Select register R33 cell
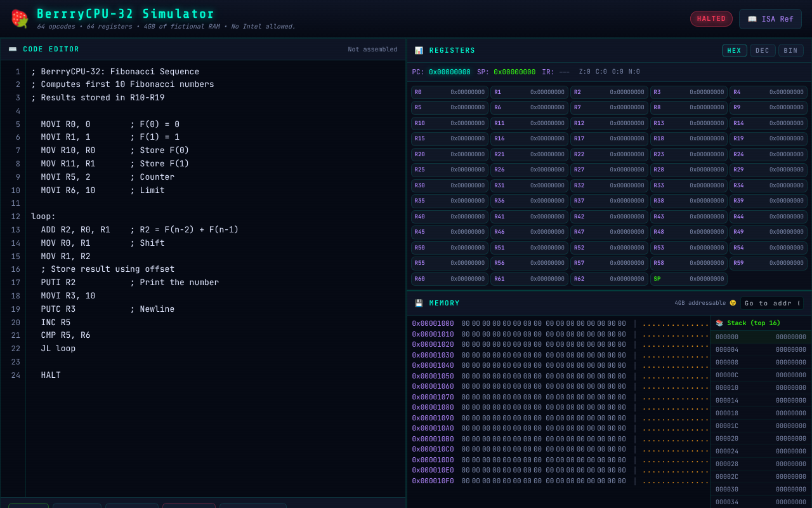 689,185
